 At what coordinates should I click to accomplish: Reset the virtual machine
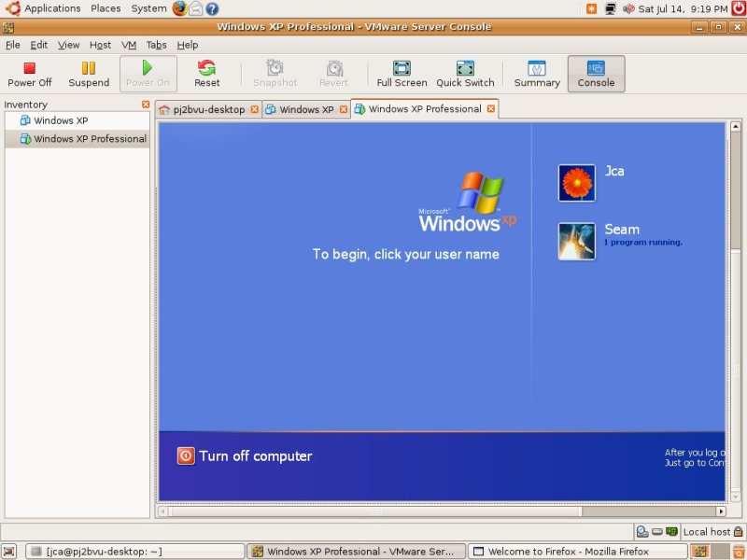(206, 74)
